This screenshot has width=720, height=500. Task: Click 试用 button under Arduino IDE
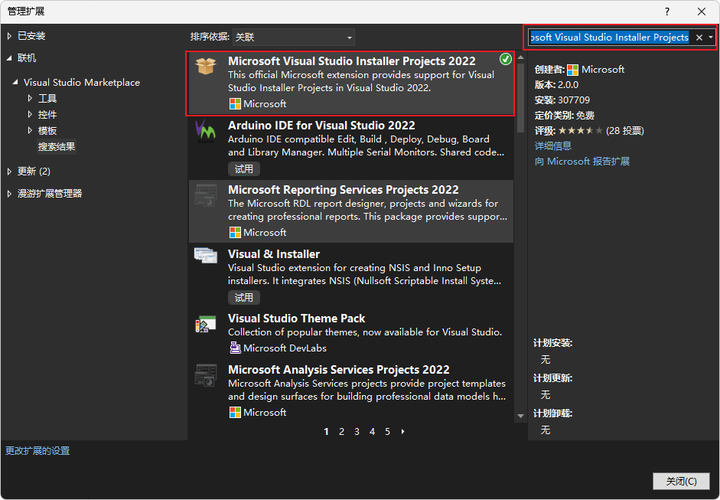(x=244, y=169)
